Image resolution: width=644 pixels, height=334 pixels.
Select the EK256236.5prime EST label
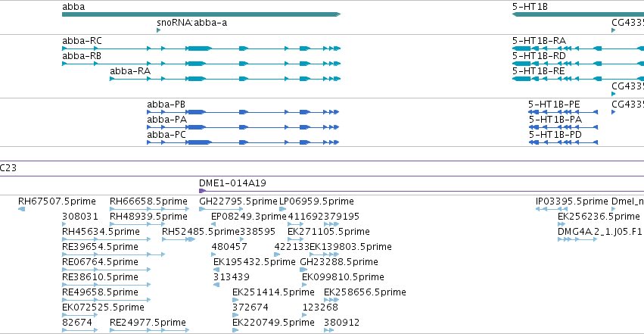coord(599,217)
